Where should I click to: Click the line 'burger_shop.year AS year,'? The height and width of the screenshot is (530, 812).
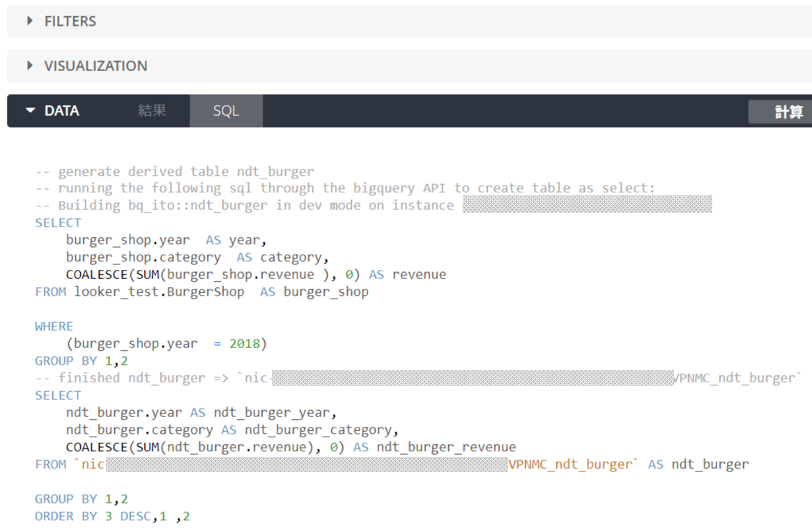[166, 241]
